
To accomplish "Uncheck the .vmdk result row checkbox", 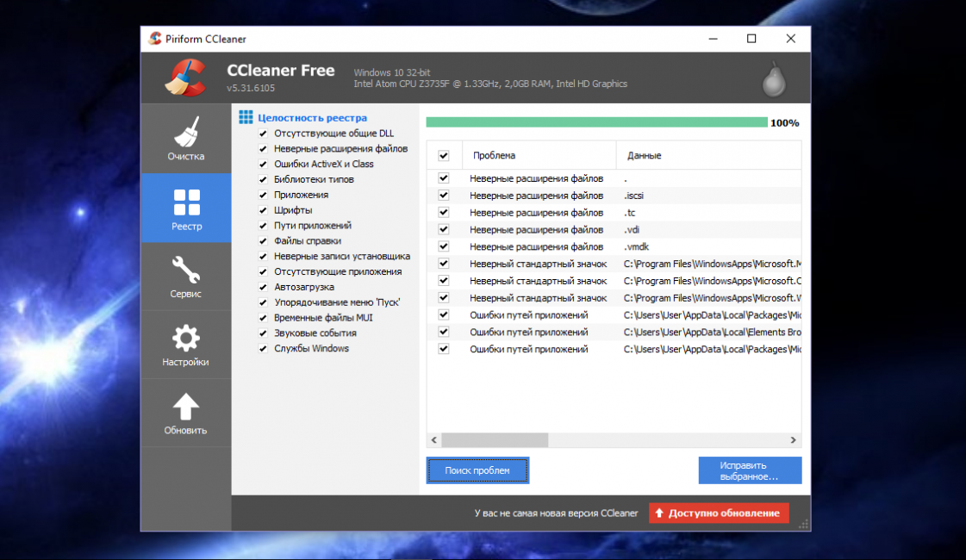I will (x=444, y=246).
